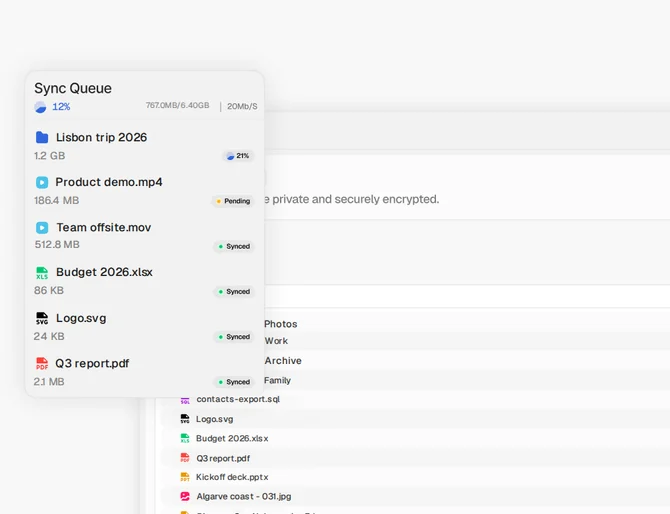Open the Family folder row
This screenshot has width=670, height=514.
(x=277, y=380)
